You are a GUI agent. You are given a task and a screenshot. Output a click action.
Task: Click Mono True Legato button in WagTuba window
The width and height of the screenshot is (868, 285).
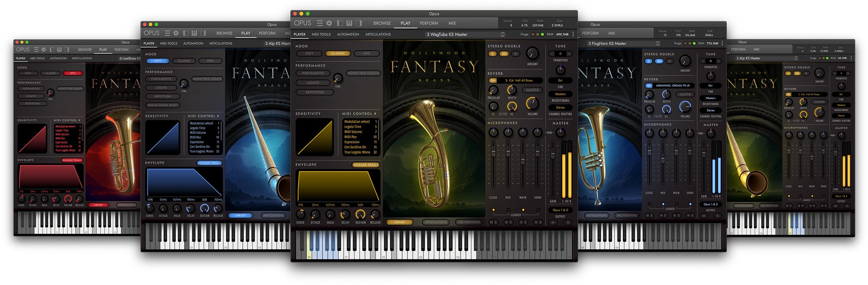pyautogui.click(x=363, y=73)
